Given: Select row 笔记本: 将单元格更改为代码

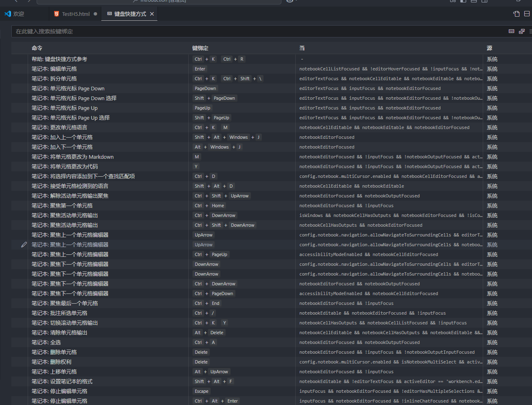Looking at the screenshot, I should 272,166.
